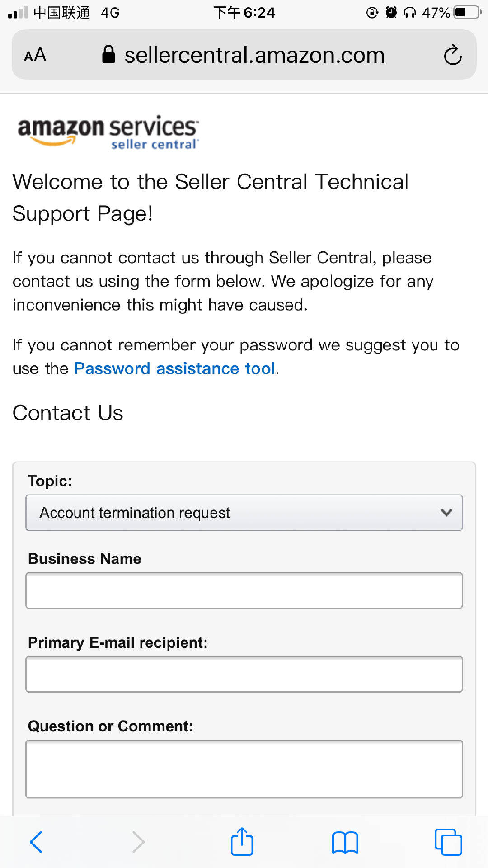Image resolution: width=488 pixels, height=868 pixels.
Task: Tap the padlock icon in address bar
Action: (x=108, y=55)
